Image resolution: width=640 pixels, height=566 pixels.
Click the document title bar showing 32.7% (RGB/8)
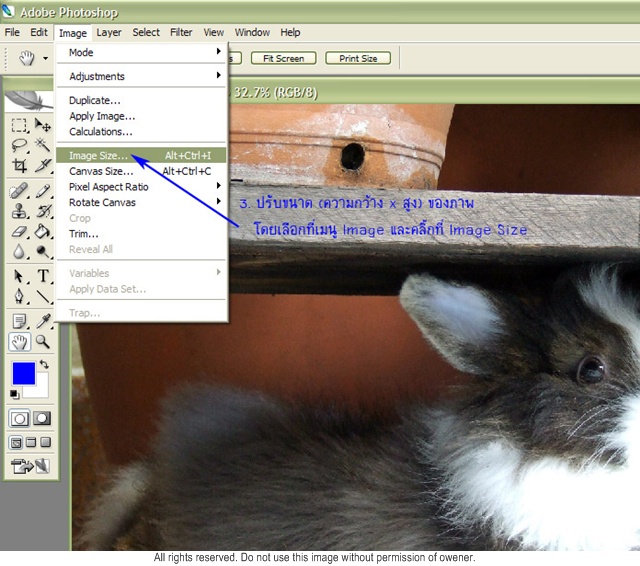(433, 92)
